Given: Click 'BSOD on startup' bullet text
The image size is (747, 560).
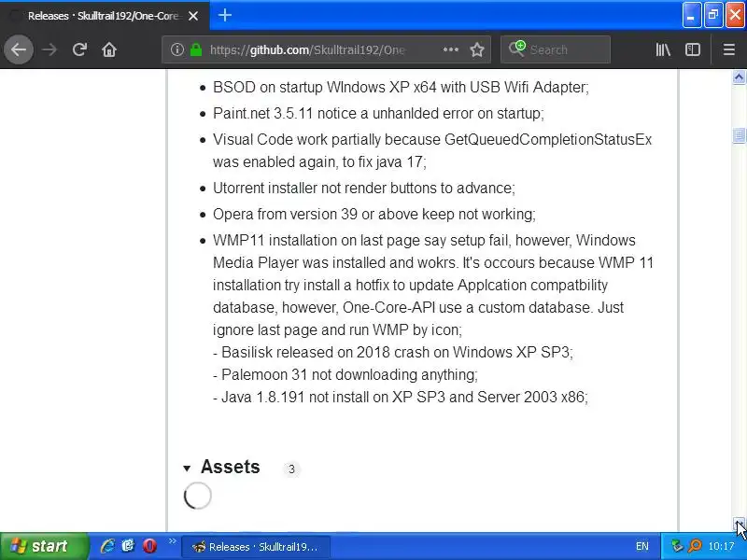Looking at the screenshot, I should (401, 87).
